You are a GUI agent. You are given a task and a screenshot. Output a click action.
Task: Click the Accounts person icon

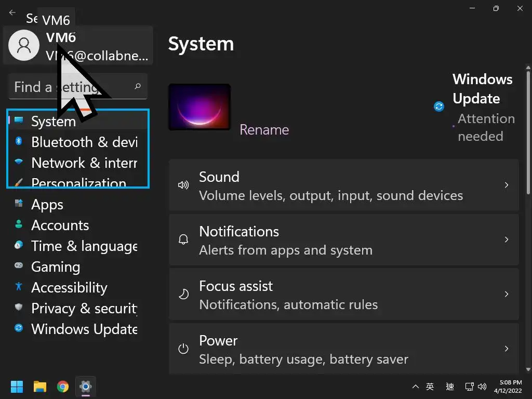19,224
